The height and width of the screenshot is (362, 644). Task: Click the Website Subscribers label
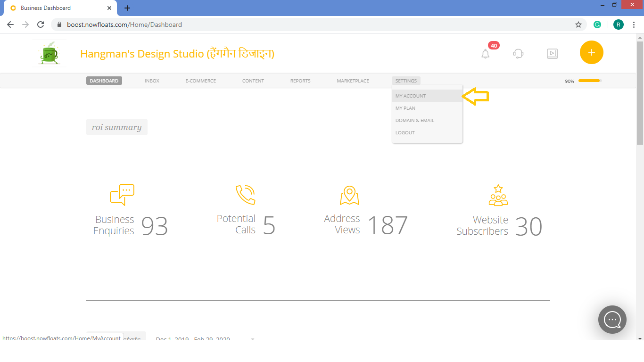482,226
